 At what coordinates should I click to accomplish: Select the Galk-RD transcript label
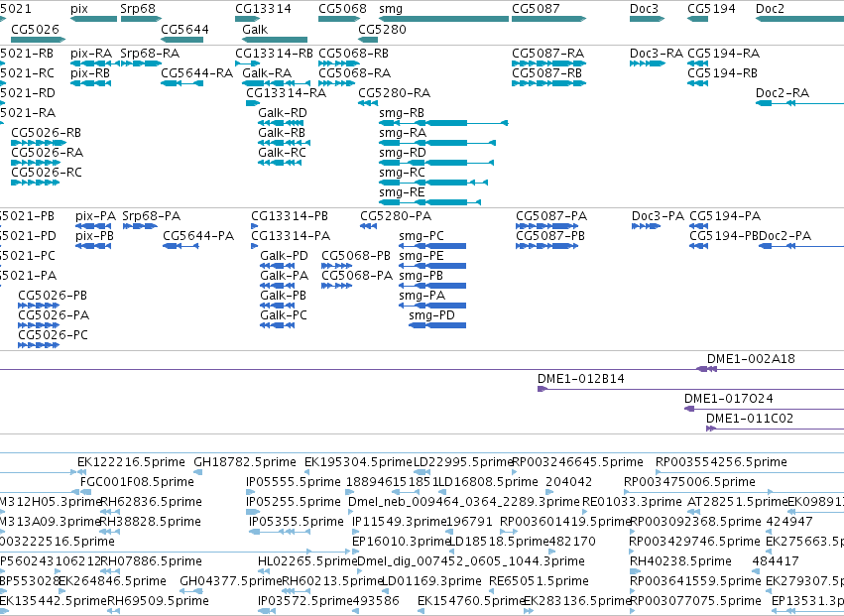pos(283,113)
